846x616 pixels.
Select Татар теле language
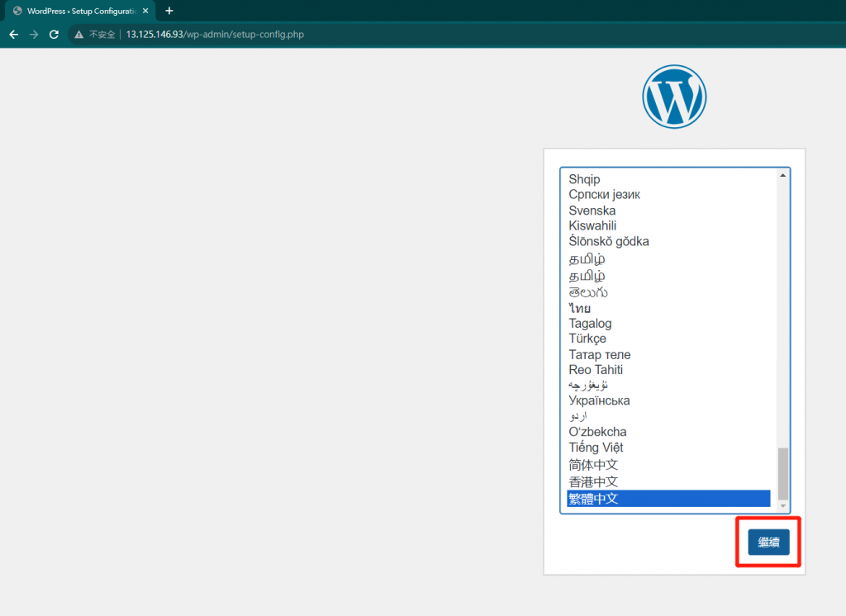tap(668, 355)
